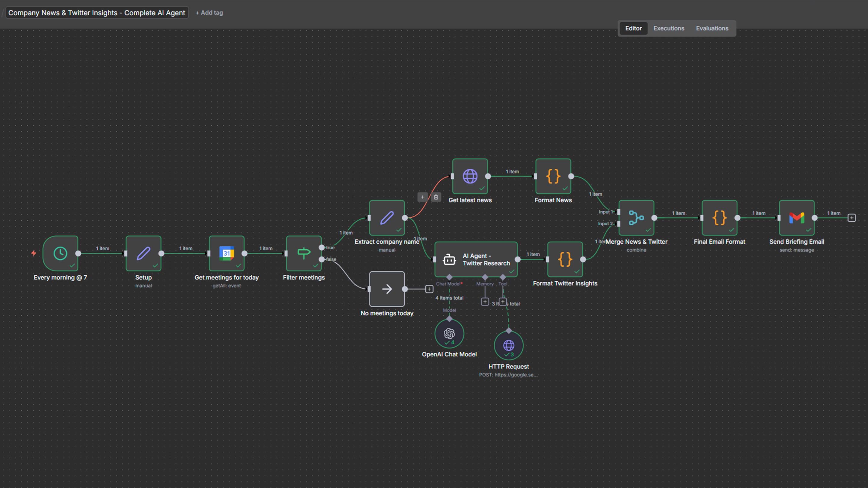Select the Get meetings for today calendar node
868x488 pixels.
click(226, 253)
